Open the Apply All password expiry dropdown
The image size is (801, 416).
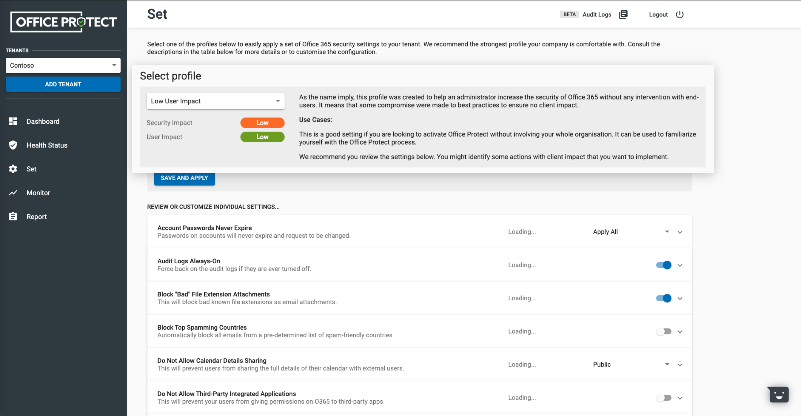630,231
